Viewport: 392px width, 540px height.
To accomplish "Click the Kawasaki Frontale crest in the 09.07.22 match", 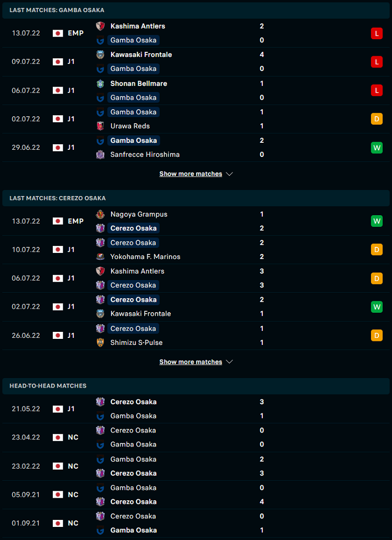I will [x=100, y=55].
